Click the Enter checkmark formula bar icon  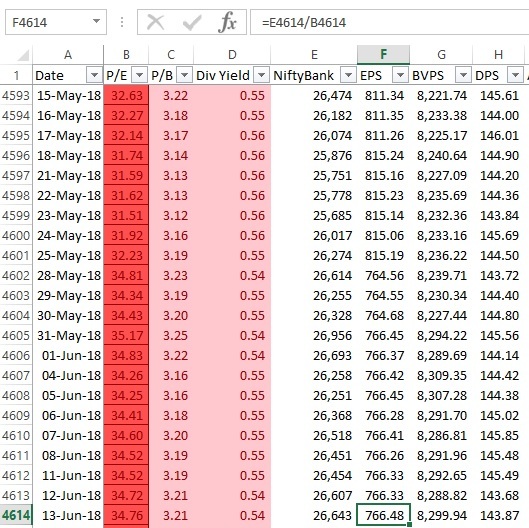[x=192, y=23]
